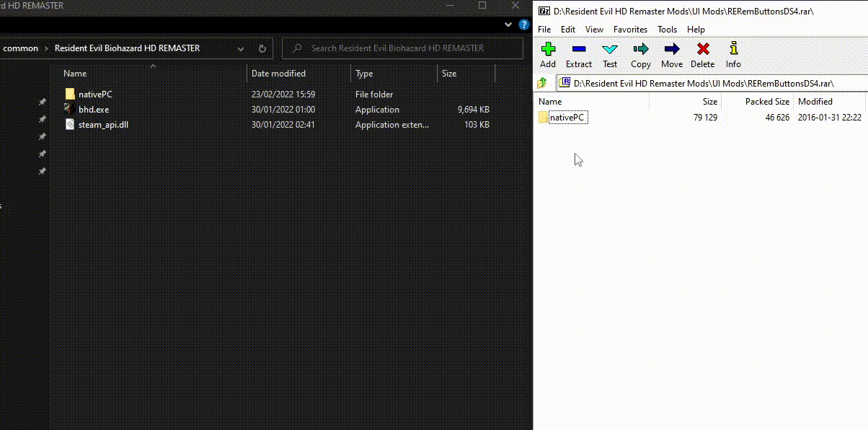Open the Tools menu in 7-Zip
868x430 pixels.
[x=668, y=30]
